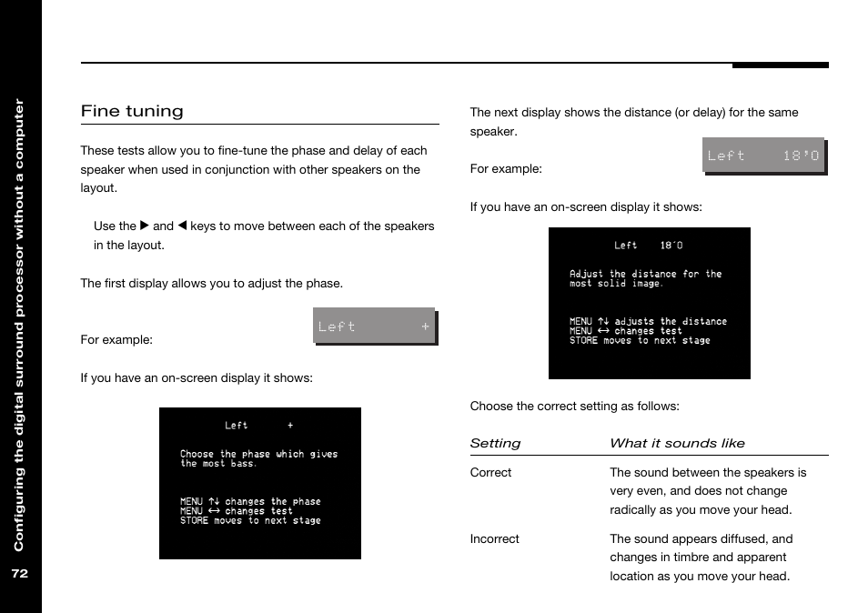Click 'MENU ↑↓ changes the phase' line
The width and height of the screenshot is (868, 613).
251,502
